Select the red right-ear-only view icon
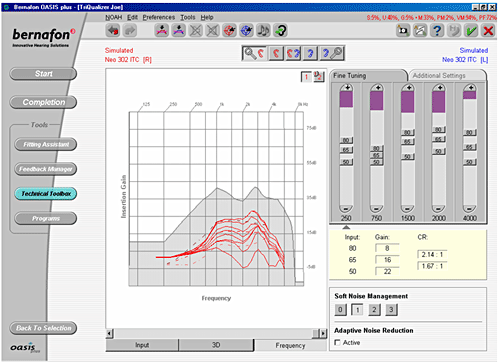The width and height of the screenshot is (500, 362). (276, 53)
